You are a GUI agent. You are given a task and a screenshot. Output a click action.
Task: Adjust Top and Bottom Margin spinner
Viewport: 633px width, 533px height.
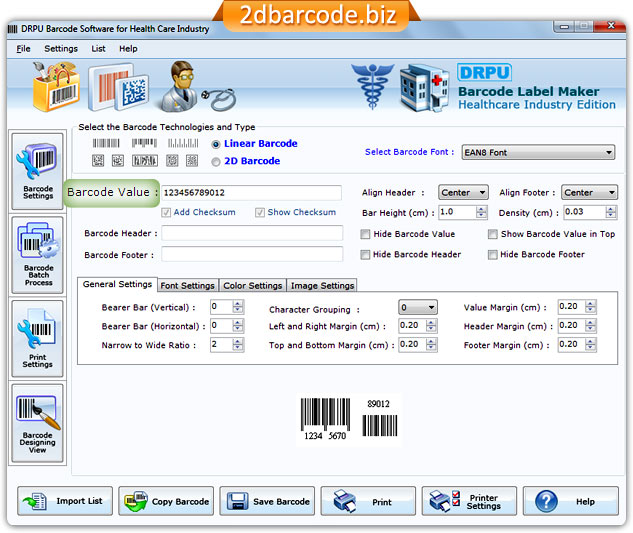click(431, 345)
